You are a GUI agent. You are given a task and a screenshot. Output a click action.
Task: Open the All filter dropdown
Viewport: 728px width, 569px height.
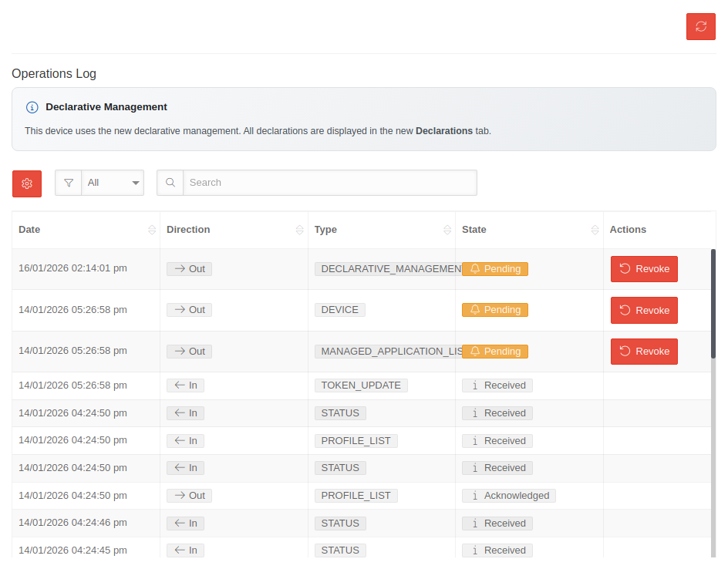[x=113, y=183]
